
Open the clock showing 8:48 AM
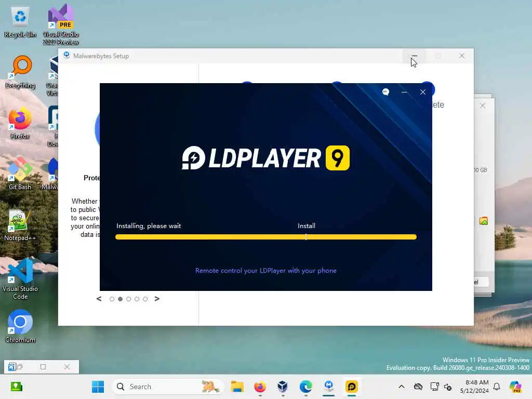tap(474, 387)
